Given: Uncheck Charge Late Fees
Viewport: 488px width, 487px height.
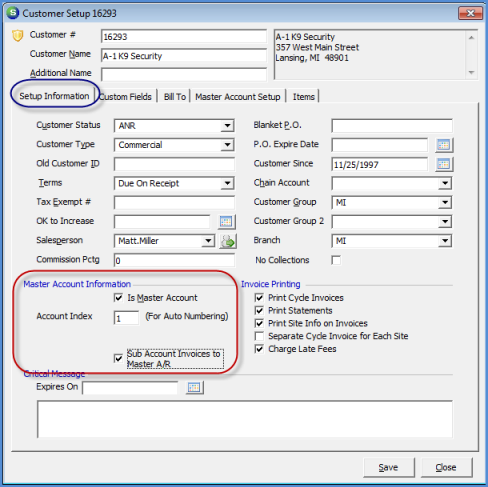Looking at the screenshot, I should click(259, 349).
